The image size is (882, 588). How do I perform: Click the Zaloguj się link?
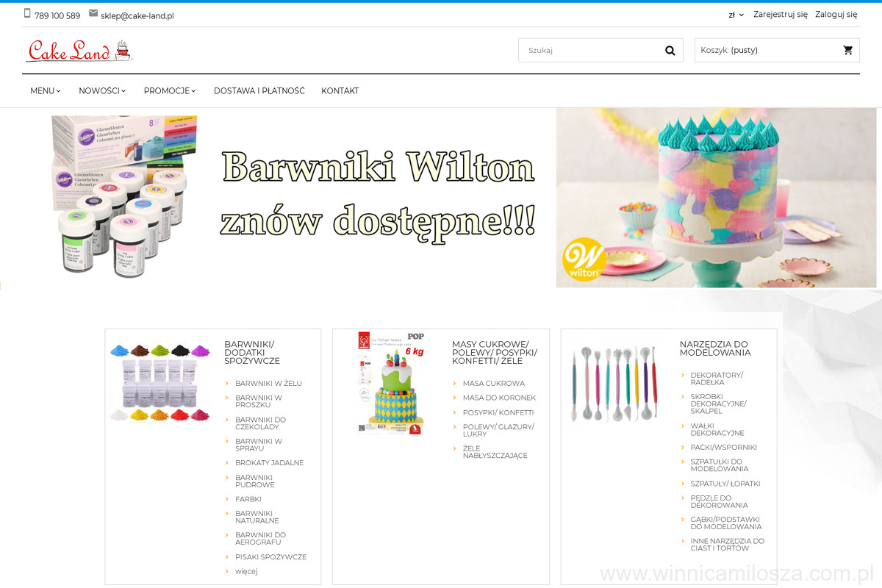tap(836, 15)
